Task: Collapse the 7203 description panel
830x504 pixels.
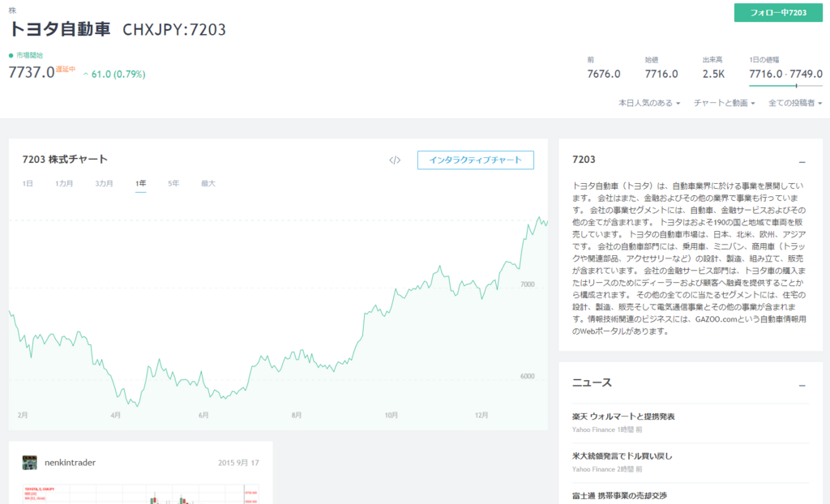Action: pos(802,162)
